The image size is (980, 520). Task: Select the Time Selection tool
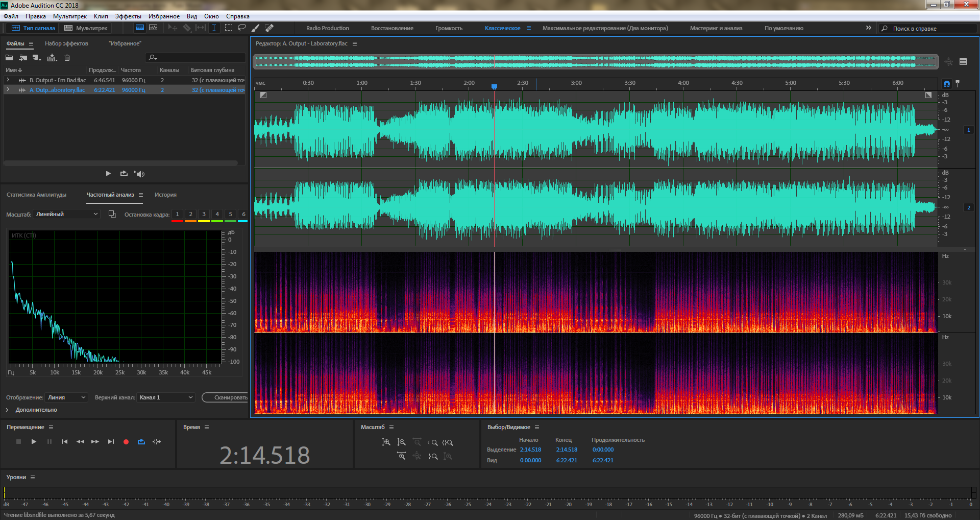click(x=214, y=28)
